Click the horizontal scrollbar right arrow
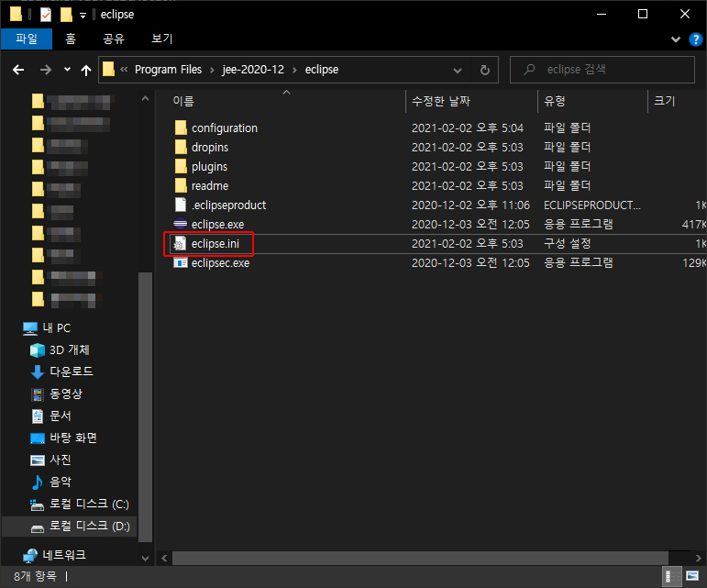This screenshot has height=588, width=707. point(699,559)
